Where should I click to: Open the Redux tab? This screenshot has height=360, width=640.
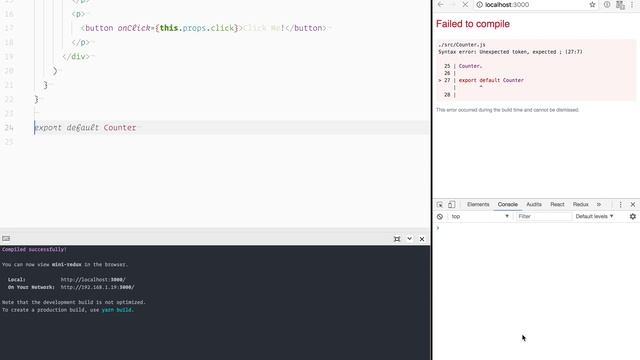click(580, 204)
